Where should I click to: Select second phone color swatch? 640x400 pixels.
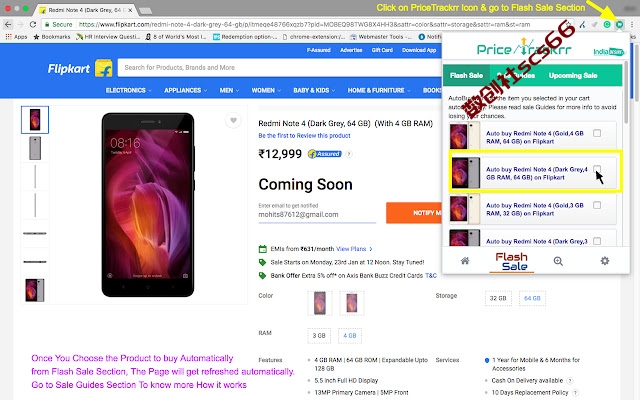[351, 303]
